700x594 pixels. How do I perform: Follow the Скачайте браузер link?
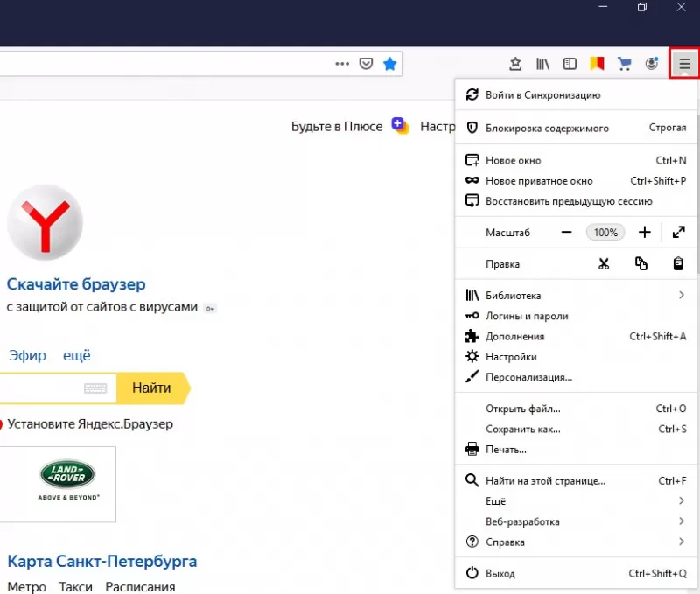(x=76, y=284)
